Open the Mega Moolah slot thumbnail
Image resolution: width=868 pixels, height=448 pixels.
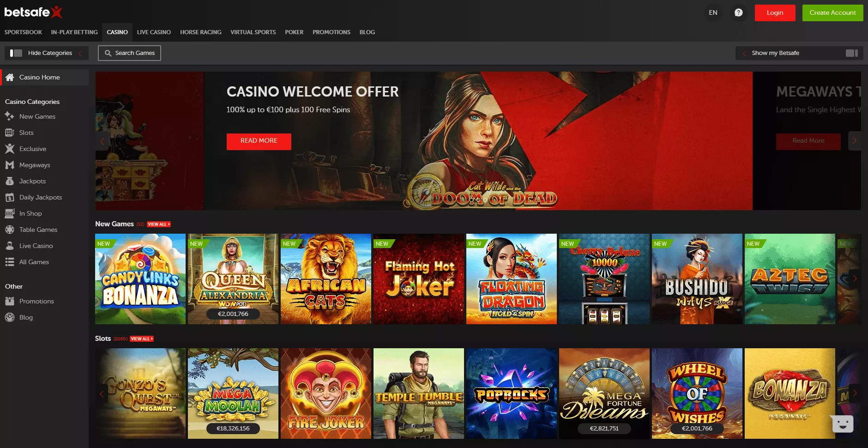click(x=233, y=394)
